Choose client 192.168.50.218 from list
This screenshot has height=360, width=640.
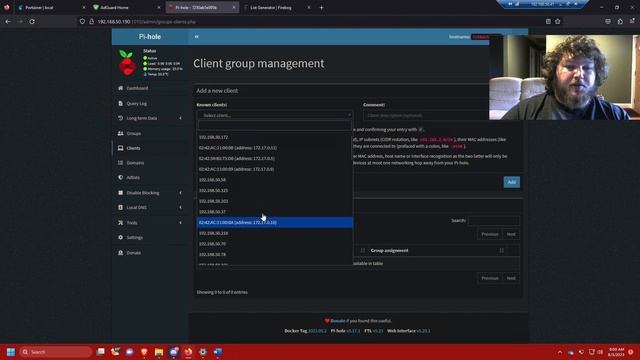tap(275, 233)
